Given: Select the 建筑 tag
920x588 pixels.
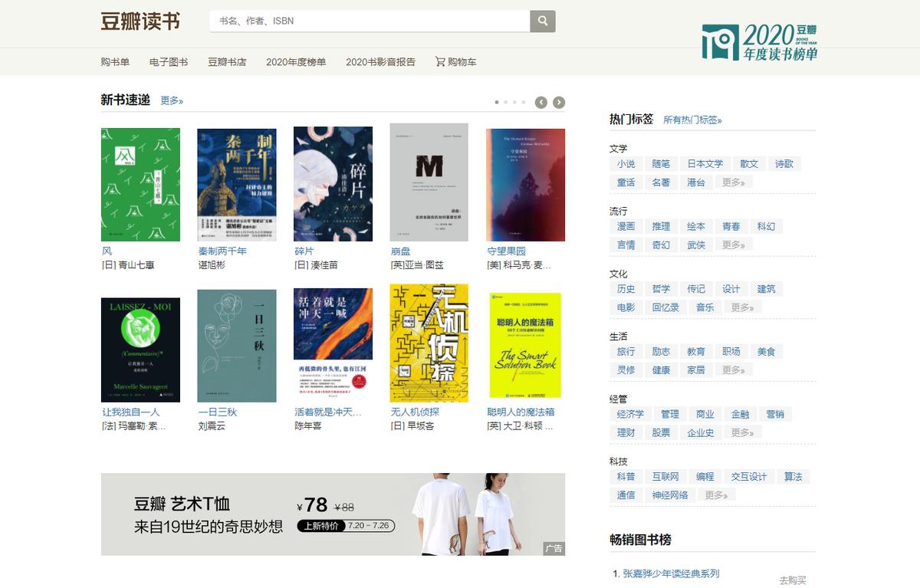Looking at the screenshot, I should click(766, 289).
